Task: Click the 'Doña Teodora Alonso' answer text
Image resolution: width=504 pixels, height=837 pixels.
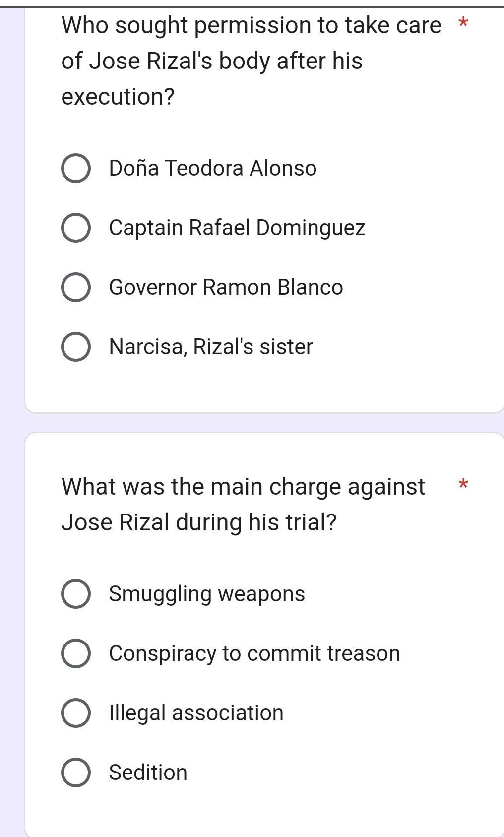Action: (x=212, y=169)
